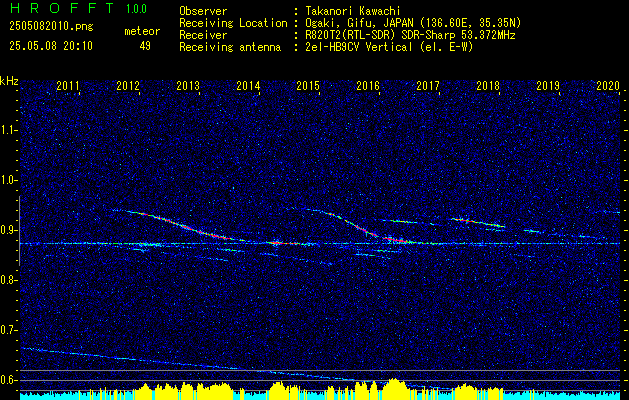The width and height of the screenshot is (629, 400).
Task: Click the gray vertical frequency range bar
Action: (19, 231)
